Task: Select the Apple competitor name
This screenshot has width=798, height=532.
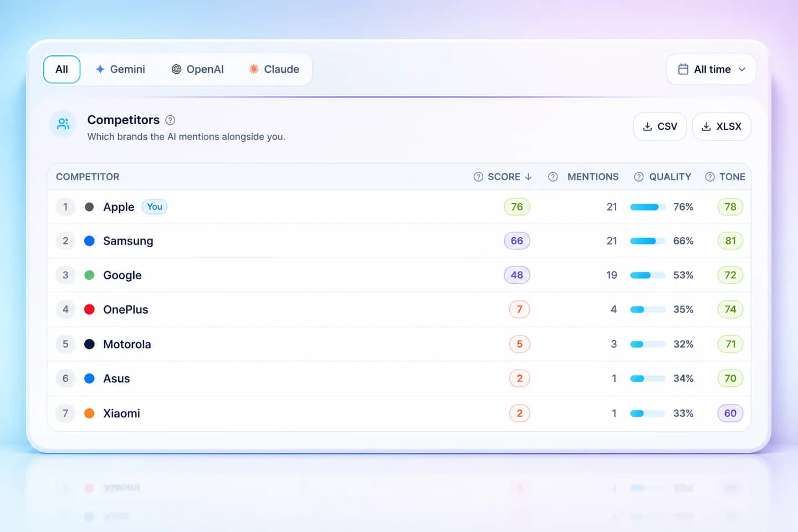Action: [119, 207]
